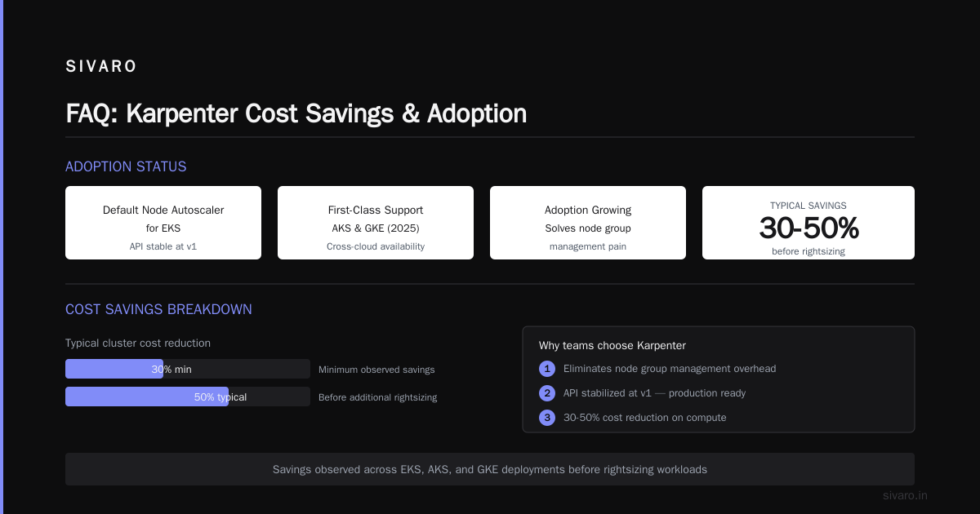The height and width of the screenshot is (514, 980).
Task: Click the TYPICAL SAVINGS label
Action: pyautogui.click(x=808, y=206)
